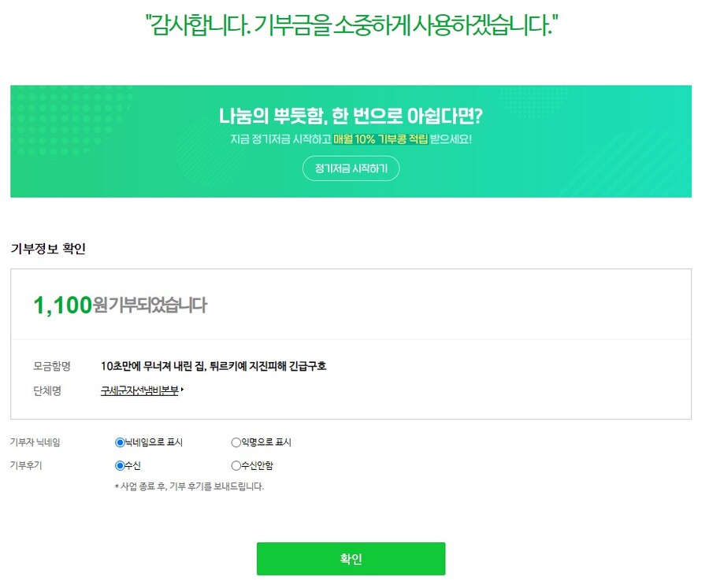Click the 단체명 field label

pyautogui.click(x=47, y=390)
